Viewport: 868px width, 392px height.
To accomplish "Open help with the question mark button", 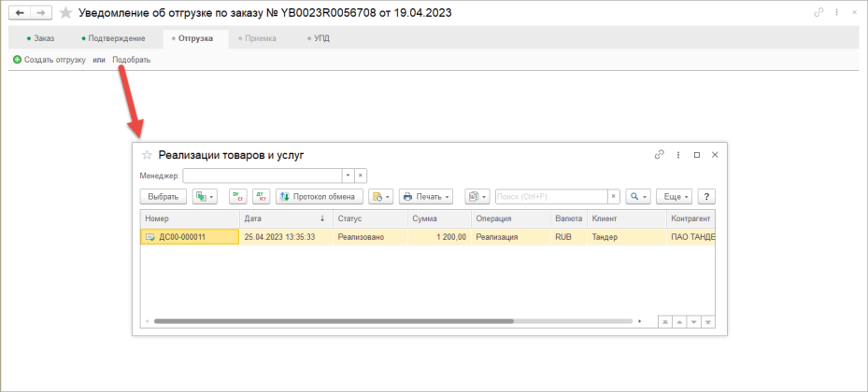I will pos(706,196).
